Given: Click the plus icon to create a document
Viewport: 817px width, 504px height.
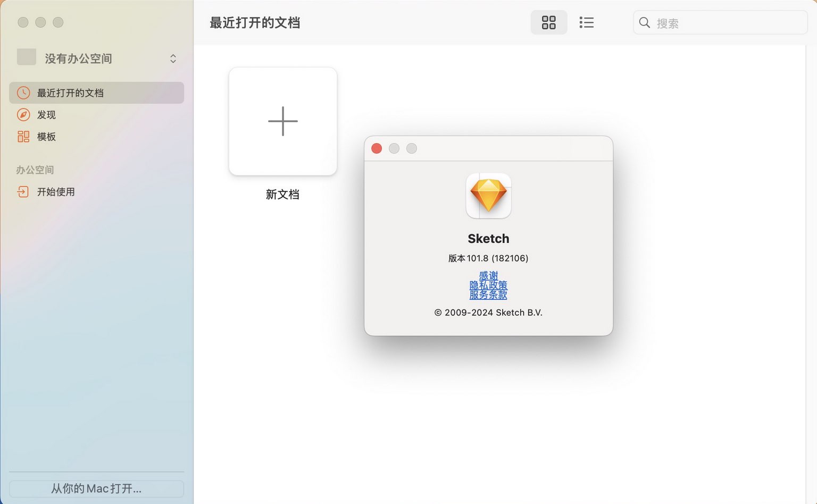Looking at the screenshot, I should tap(282, 121).
